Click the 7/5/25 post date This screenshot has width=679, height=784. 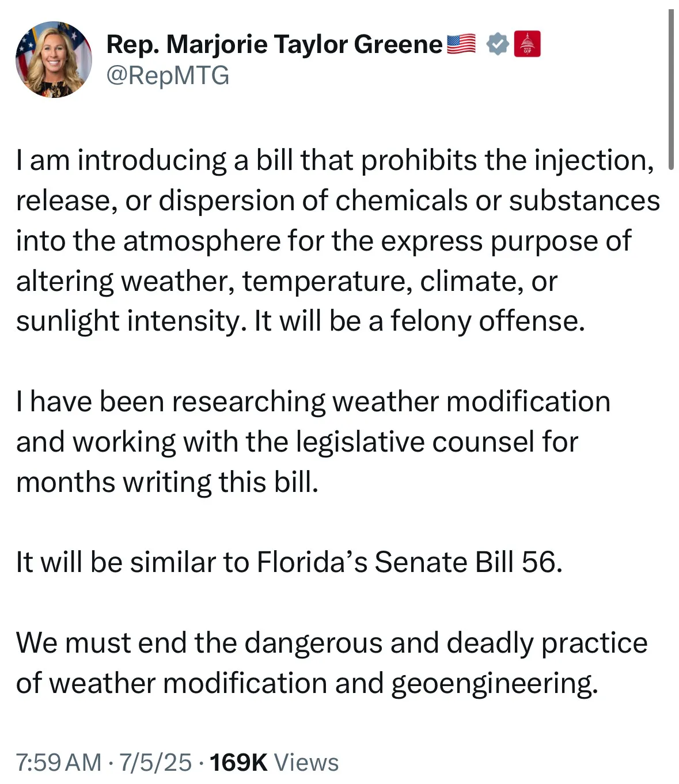[x=155, y=762]
